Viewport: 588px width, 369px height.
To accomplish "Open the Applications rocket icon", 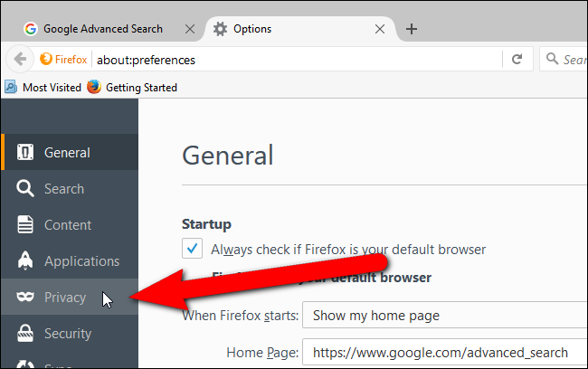I will tap(25, 260).
